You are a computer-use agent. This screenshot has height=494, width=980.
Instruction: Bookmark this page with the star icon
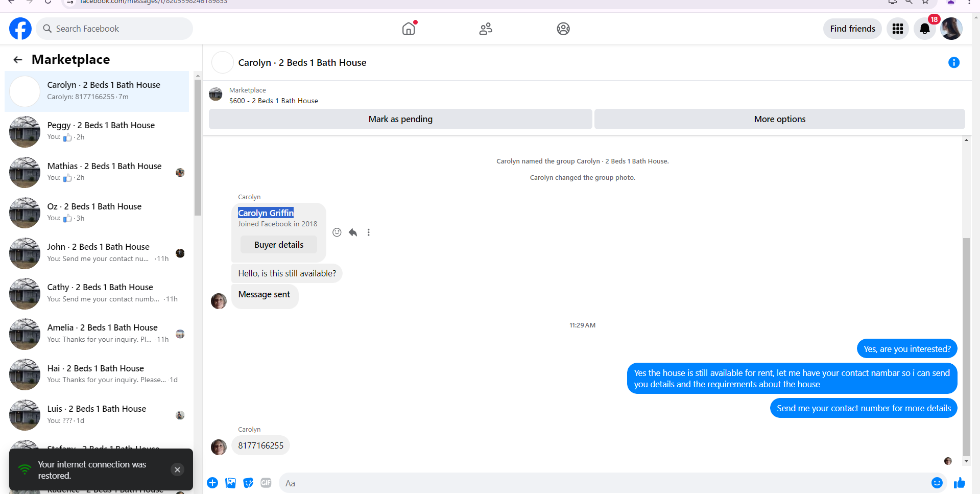click(925, 2)
